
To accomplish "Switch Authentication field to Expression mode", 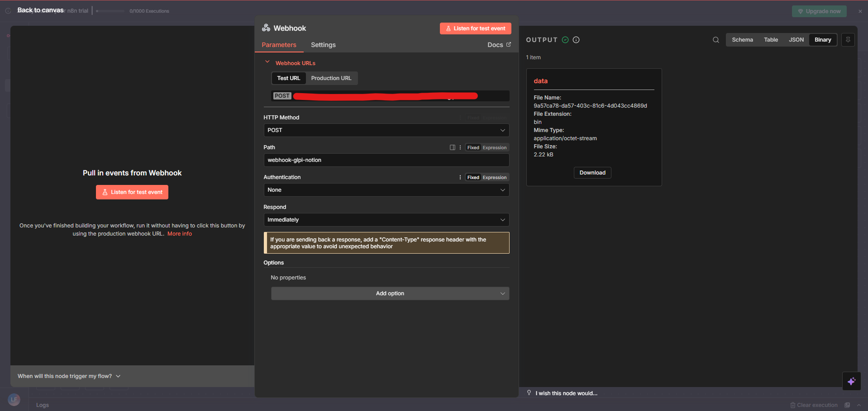I will click(x=494, y=177).
